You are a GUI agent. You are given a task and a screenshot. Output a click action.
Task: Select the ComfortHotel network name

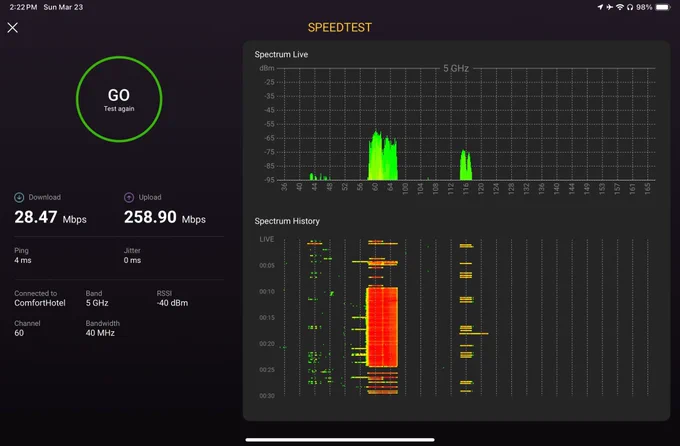pos(40,303)
